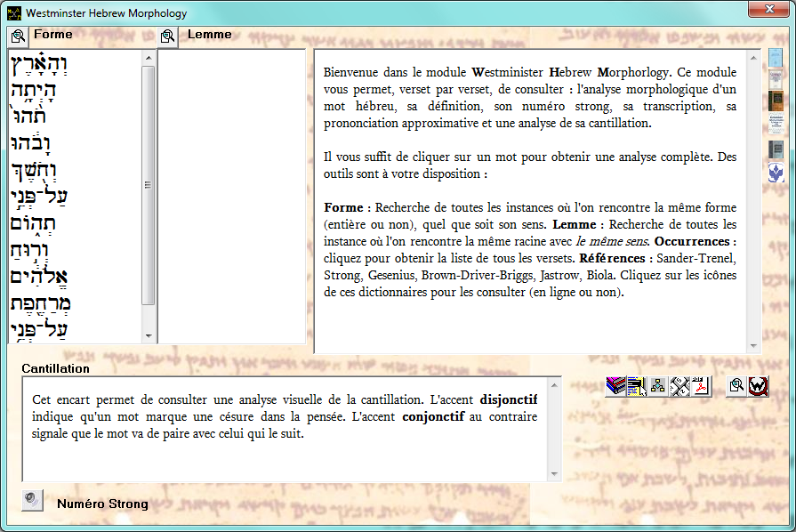
Task: Click the PDF icon
Action: pos(701,386)
